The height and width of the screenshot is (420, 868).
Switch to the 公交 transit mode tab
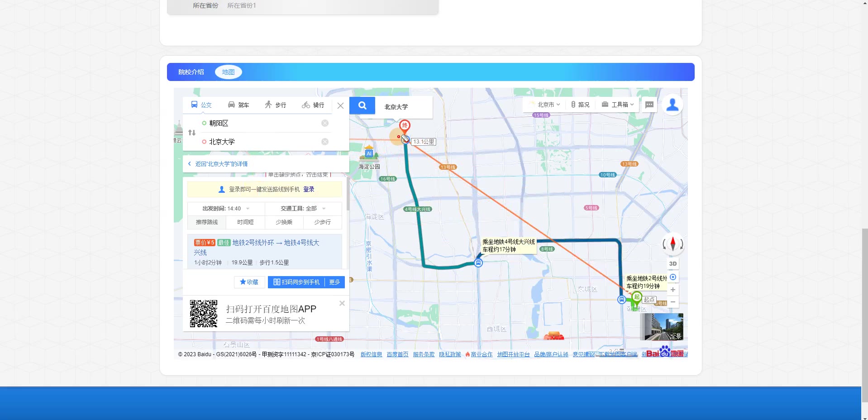(201, 105)
